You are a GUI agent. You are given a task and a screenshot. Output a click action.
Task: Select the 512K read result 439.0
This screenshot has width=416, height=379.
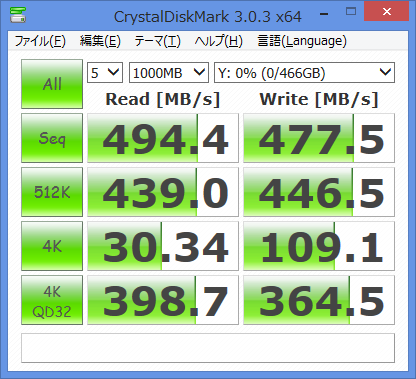click(x=163, y=192)
